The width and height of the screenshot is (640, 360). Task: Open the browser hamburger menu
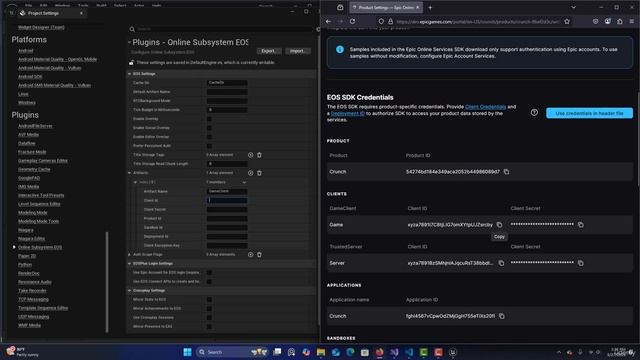pyautogui.click(x=631, y=21)
